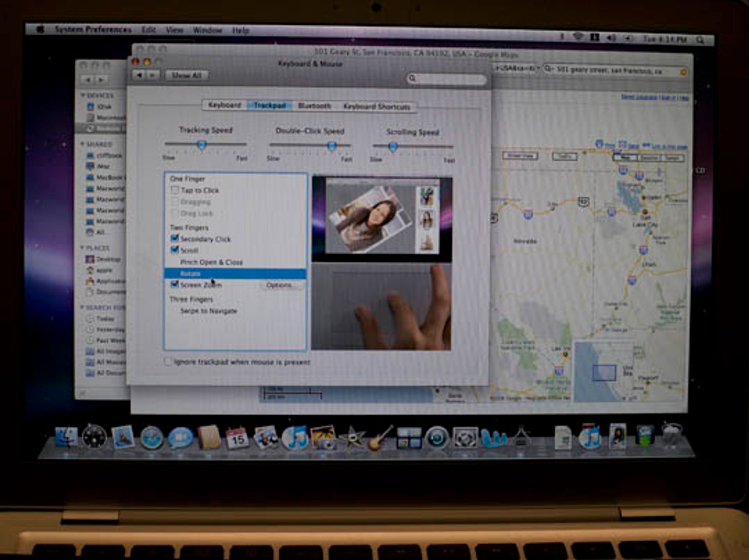Switch to the Keyboard tab

[225, 105]
